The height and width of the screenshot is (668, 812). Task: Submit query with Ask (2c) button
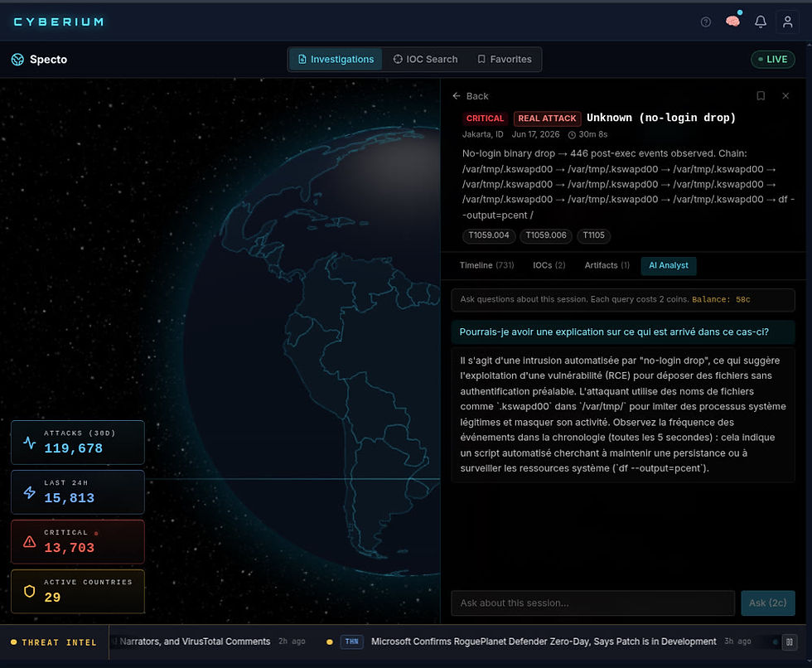tap(767, 603)
